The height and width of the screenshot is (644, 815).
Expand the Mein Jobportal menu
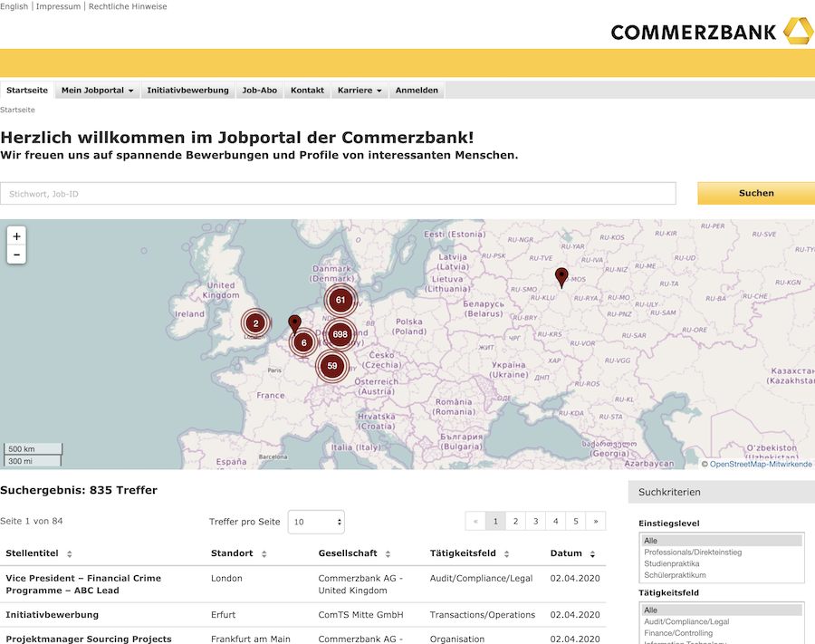(x=97, y=91)
